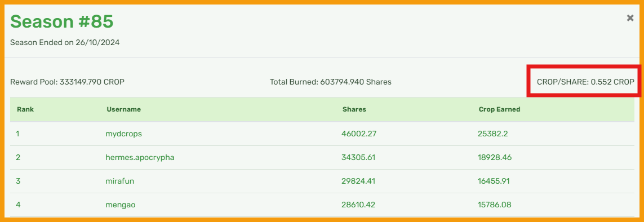The image size is (644, 222).
Task: Click the Total Burned 603794.940 Shares value
Action: pos(331,82)
